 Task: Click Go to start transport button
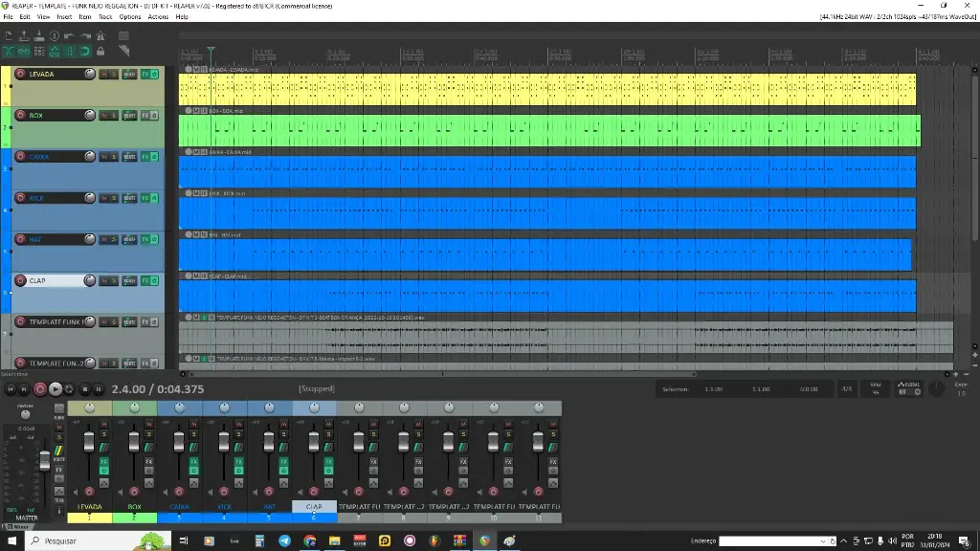coord(10,389)
